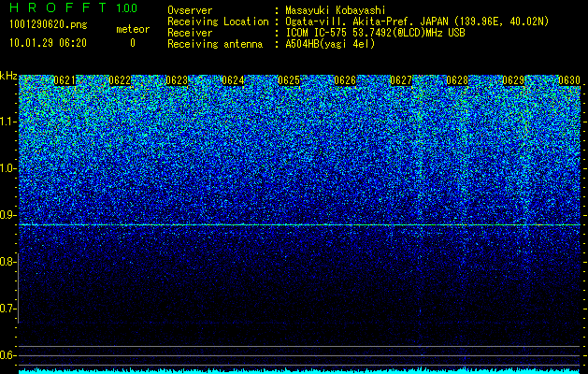Click the 0630 time marker
The image size is (588, 374).
[x=569, y=80]
